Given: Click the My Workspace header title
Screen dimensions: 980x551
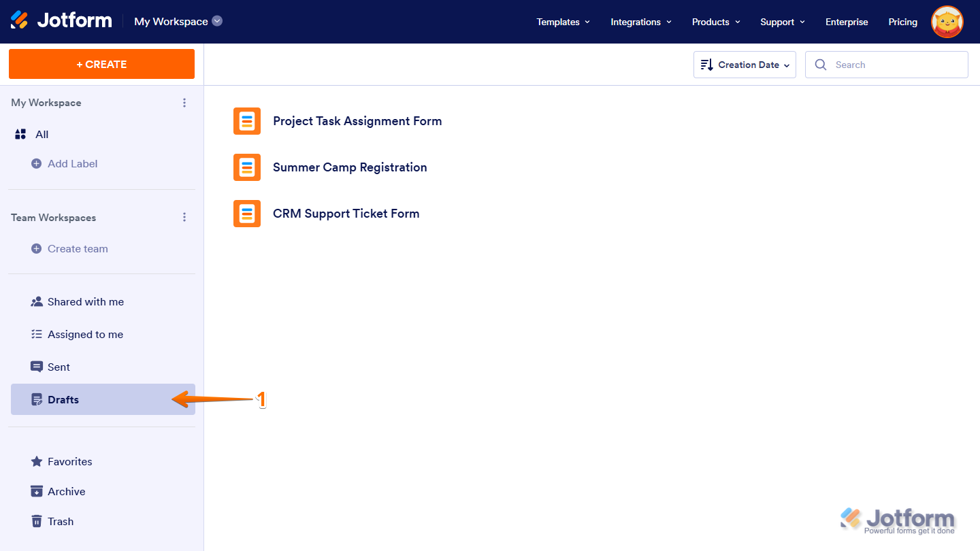Looking at the screenshot, I should coord(171,21).
